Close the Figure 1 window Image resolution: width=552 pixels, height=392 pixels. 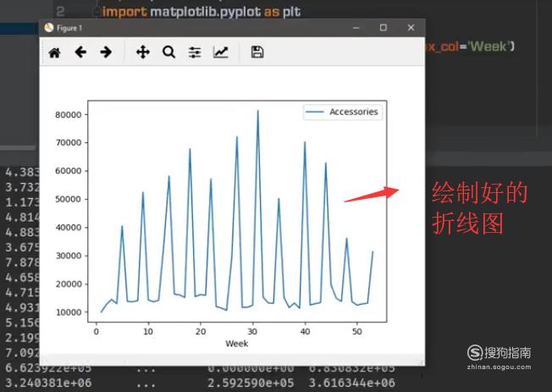(x=411, y=28)
